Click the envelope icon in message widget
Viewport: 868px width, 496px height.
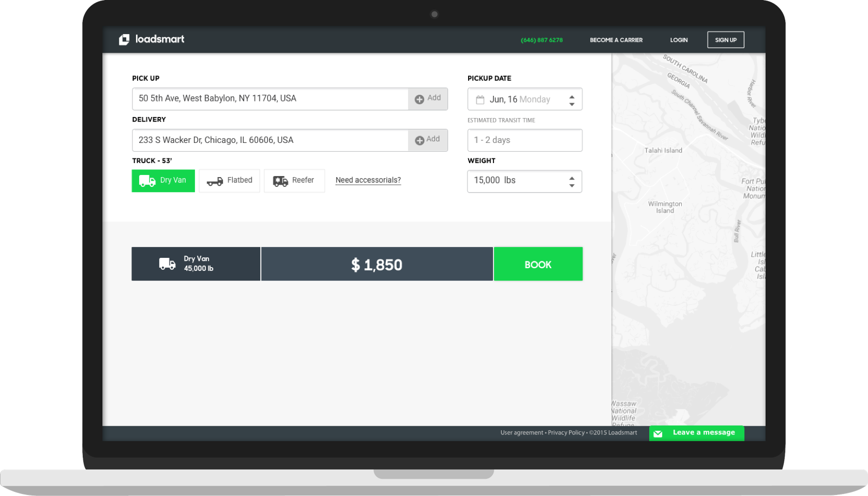[x=658, y=434]
